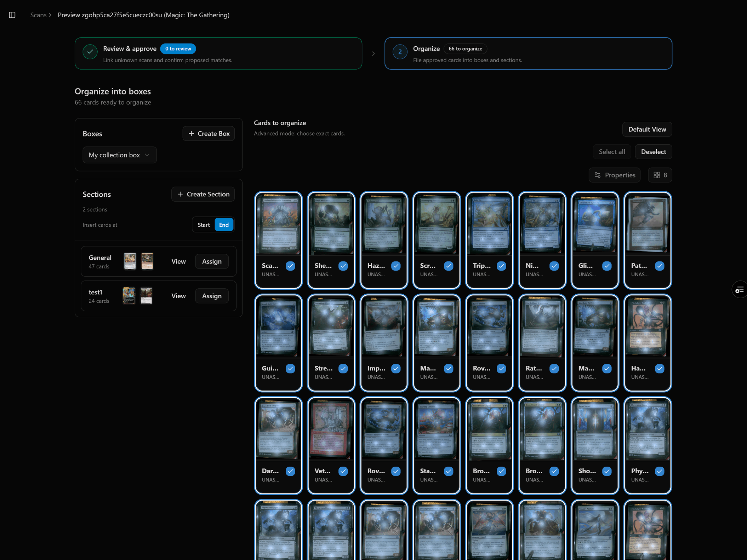Switch insert cards position to Start
The width and height of the screenshot is (747, 560).
(x=204, y=225)
